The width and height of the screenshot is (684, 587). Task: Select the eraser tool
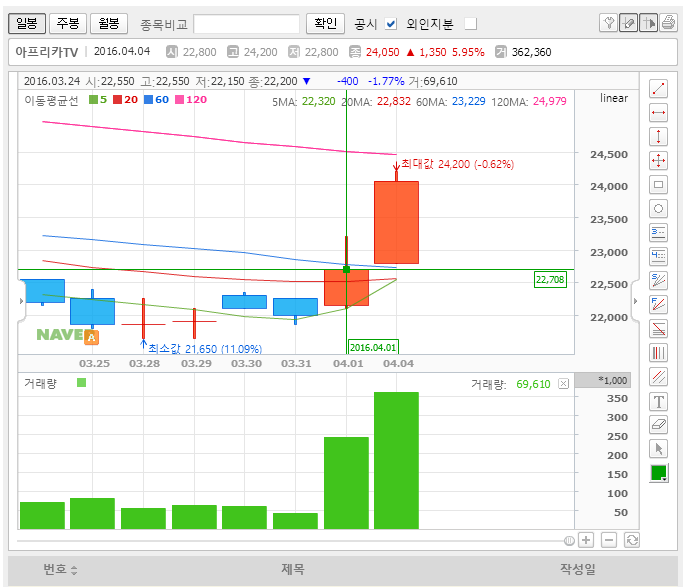[658, 424]
